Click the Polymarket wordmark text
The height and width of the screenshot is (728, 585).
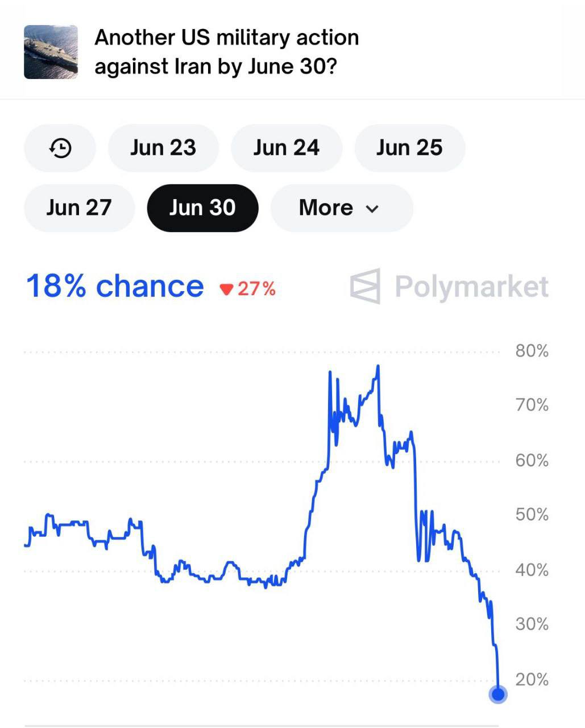471,286
